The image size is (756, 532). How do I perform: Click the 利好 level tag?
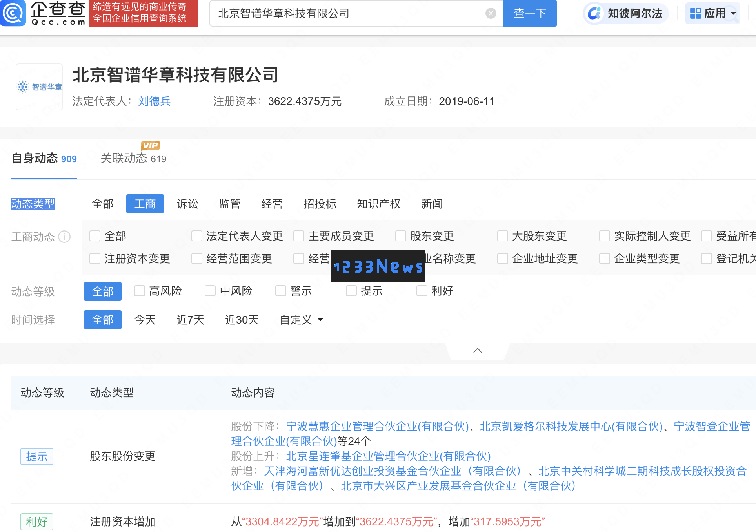point(37,522)
